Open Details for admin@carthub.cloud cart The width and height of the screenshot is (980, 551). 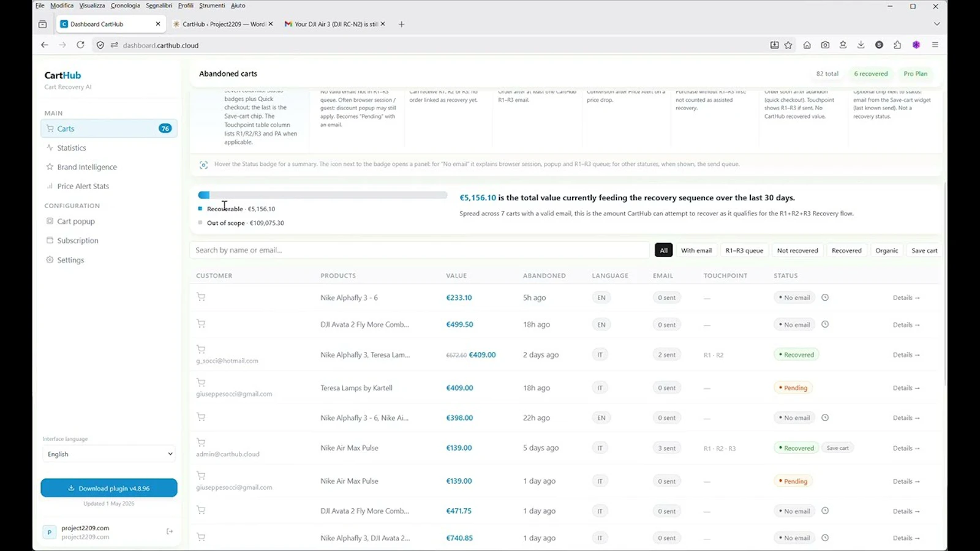coord(906,448)
